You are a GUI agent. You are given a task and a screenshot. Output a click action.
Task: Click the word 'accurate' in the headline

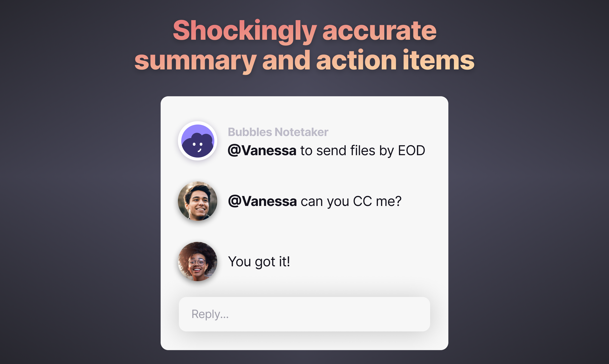[x=379, y=31]
